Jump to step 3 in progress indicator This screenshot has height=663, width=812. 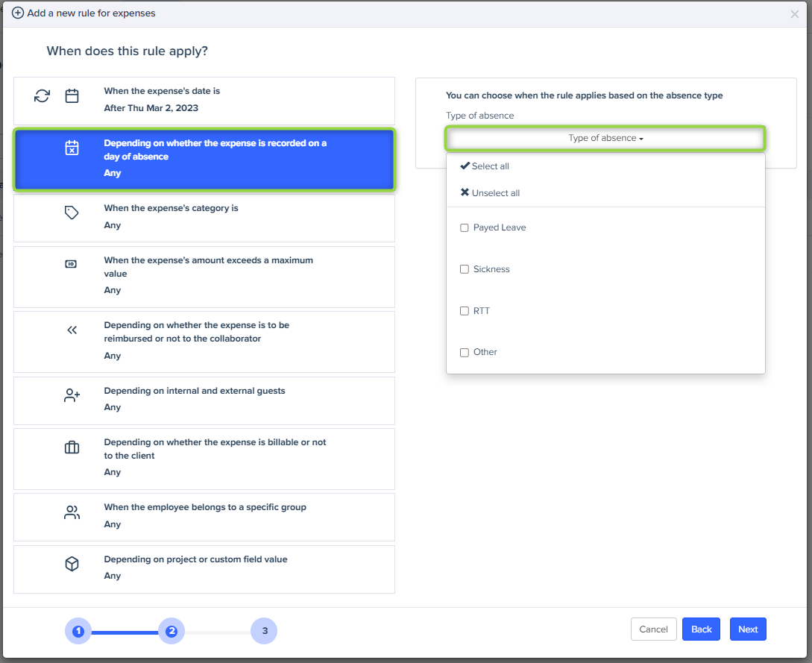click(264, 631)
